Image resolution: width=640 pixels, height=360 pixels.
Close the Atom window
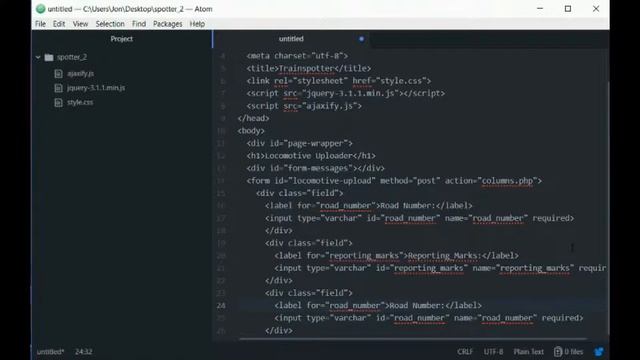[596, 9]
